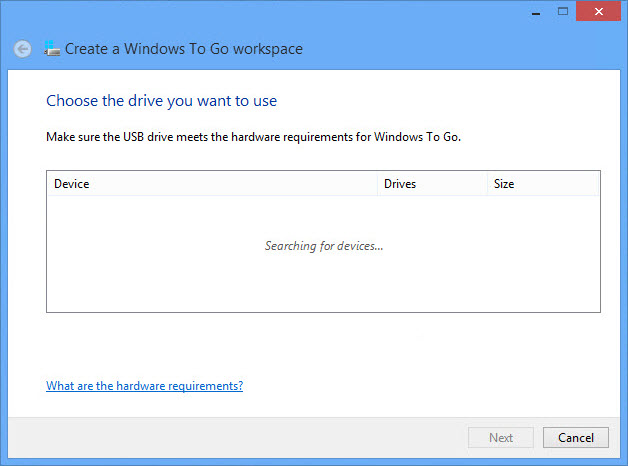Sort by the Size column header
This screenshot has height=466, width=628.
pos(543,184)
